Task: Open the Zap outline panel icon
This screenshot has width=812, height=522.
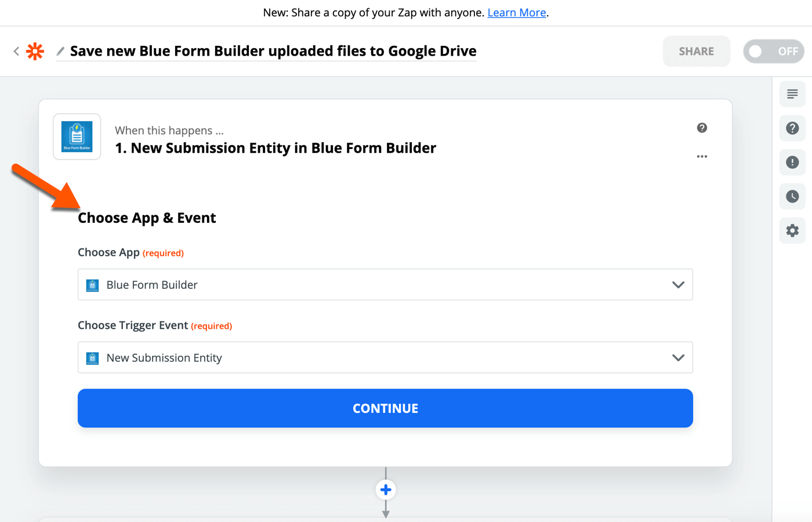Action: [x=792, y=93]
